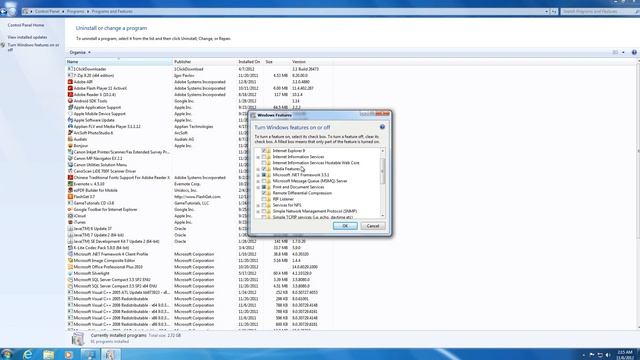Image resolution: width=640 pixels, height=360 pixels.
Task: Sort the list by Publisher column
Action: pos(204,62)
